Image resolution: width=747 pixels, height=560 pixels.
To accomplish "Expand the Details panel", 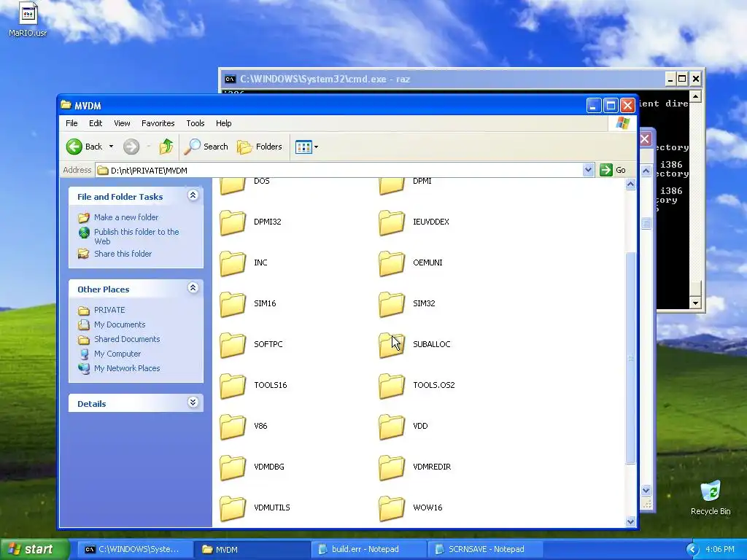I will 193,402.
